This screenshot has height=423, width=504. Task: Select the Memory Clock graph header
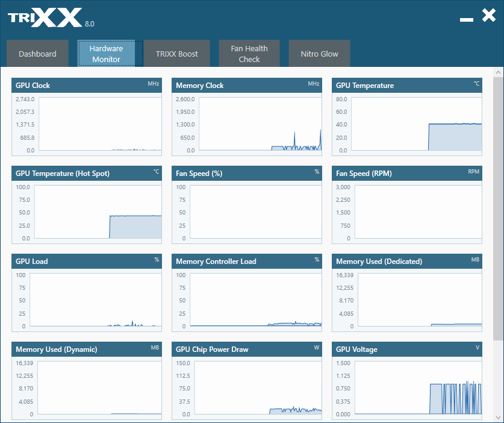pos(246,85)
